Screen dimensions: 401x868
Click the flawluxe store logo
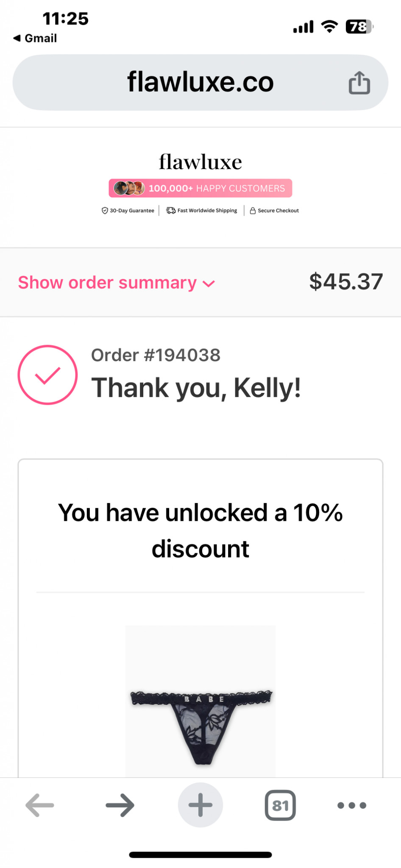[200, 162]
